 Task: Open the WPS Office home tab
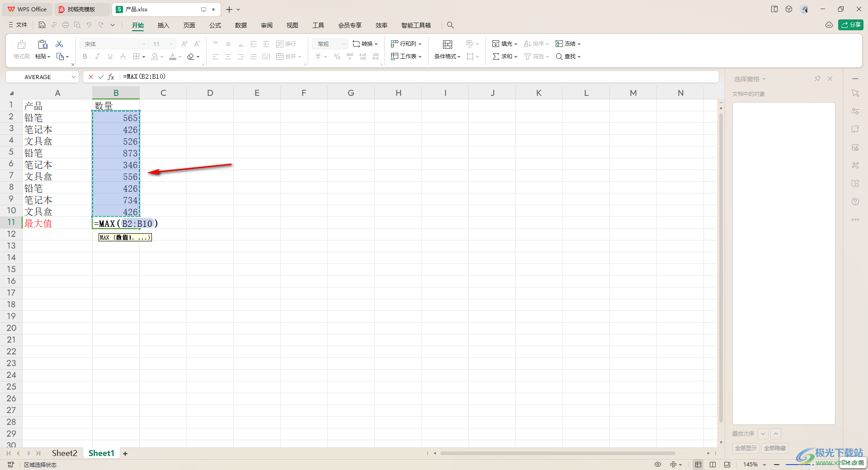pos(27,9)
